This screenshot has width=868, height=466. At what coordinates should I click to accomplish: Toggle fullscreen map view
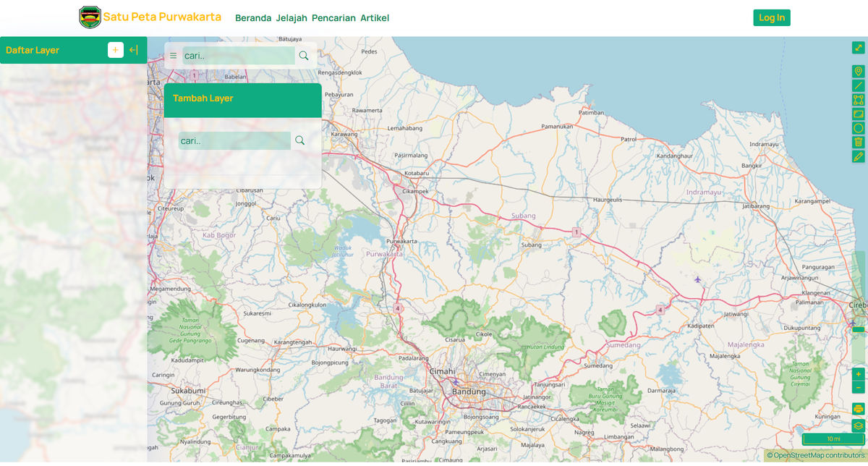[x=859, y=48]
